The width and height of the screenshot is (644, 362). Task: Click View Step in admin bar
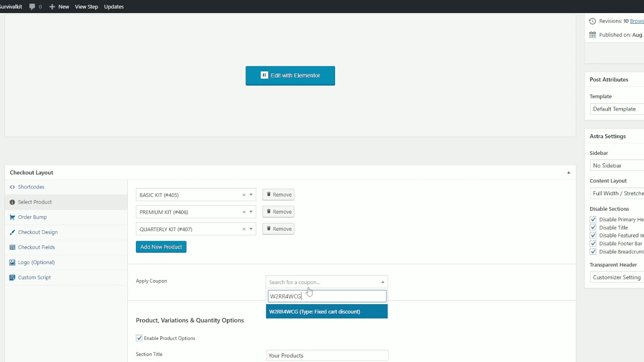point(87,7)
